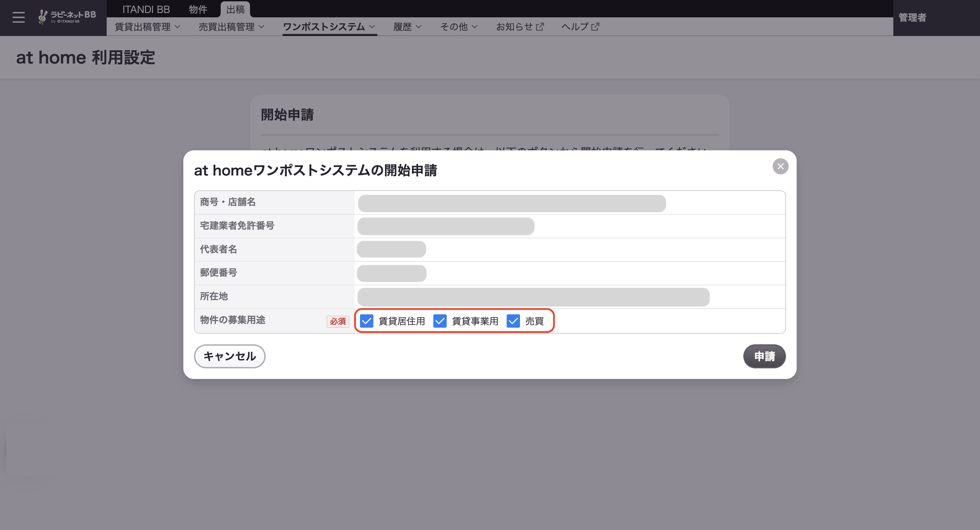This screenshot has height=530, width=980.
Task: Open the ヘルプ external link
Action: (581, 27)
